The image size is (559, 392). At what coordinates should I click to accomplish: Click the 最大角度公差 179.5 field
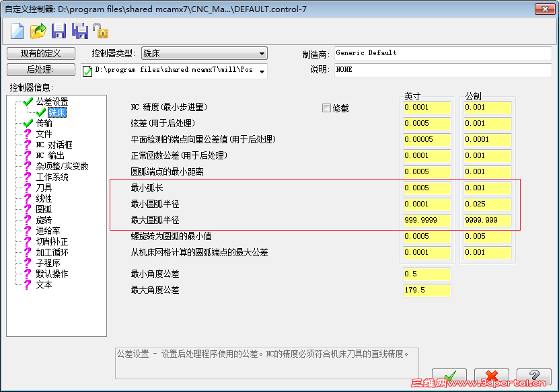coord(426,290)
